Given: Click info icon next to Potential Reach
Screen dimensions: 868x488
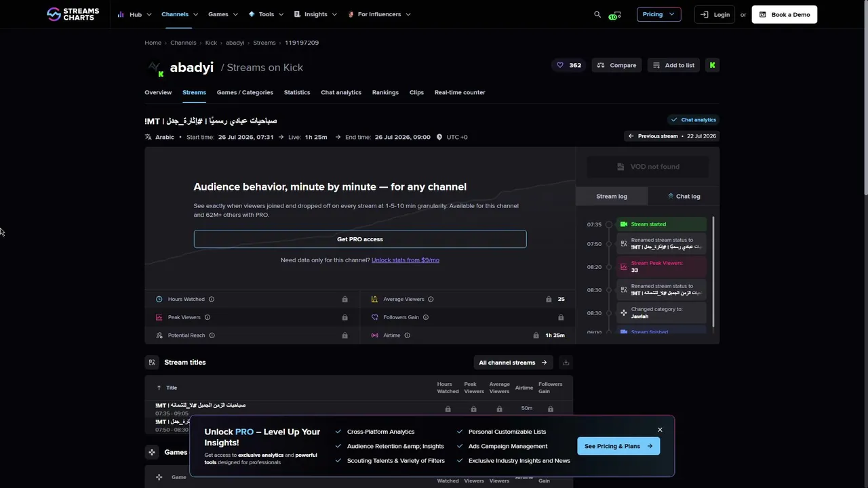Looking at the screenshot, I should coord(212,335).
